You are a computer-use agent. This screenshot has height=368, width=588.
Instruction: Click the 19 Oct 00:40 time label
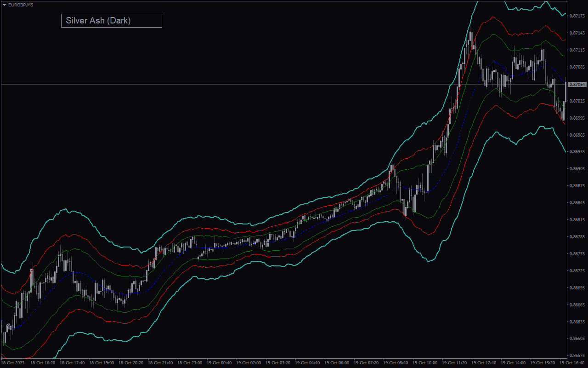point(219,363)
